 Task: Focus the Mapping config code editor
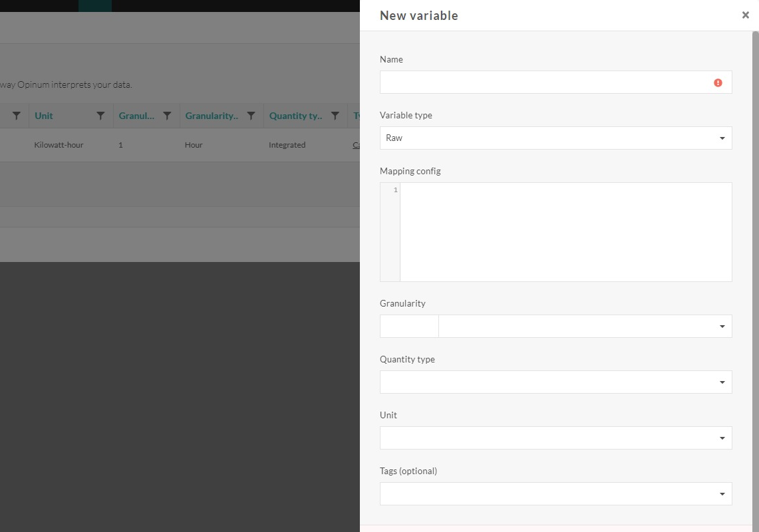click(565, 231)
